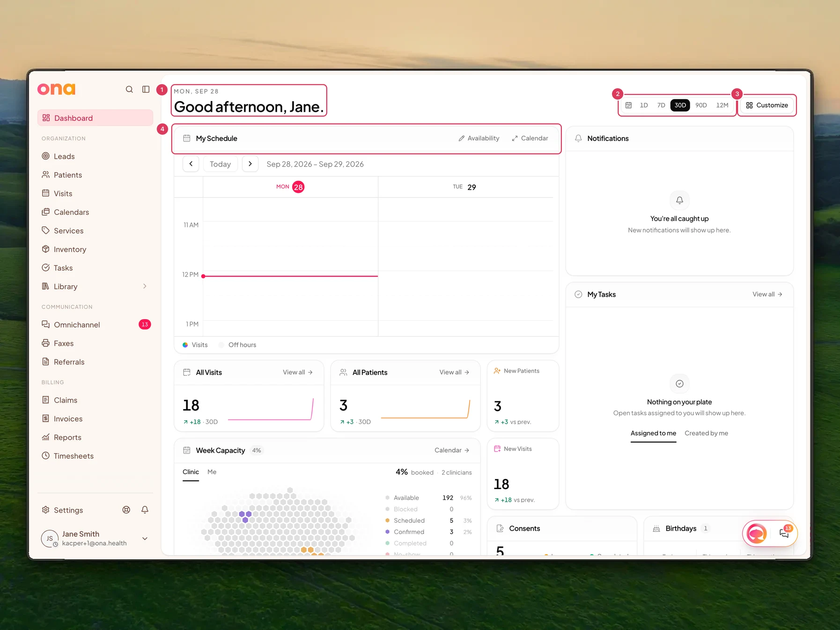Click the Available gray legend dot
This screenshot has height=630, width=840.
[x=387, y=498]
